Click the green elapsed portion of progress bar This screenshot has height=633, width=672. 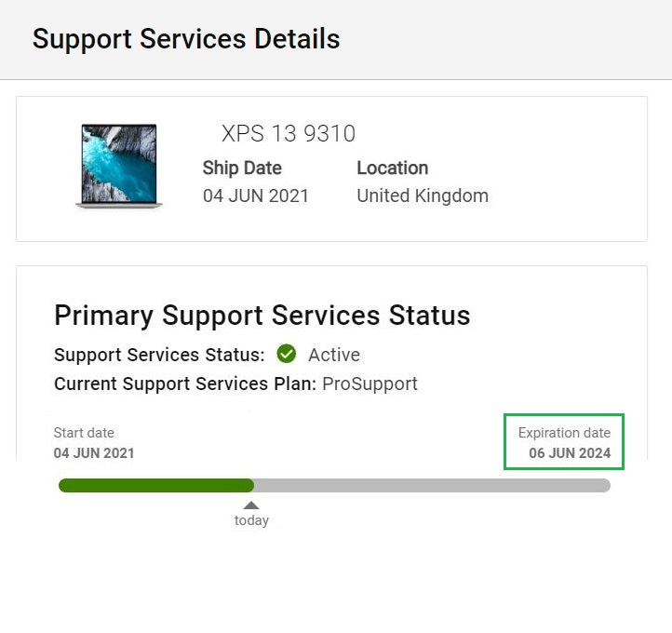pos(155,485)
